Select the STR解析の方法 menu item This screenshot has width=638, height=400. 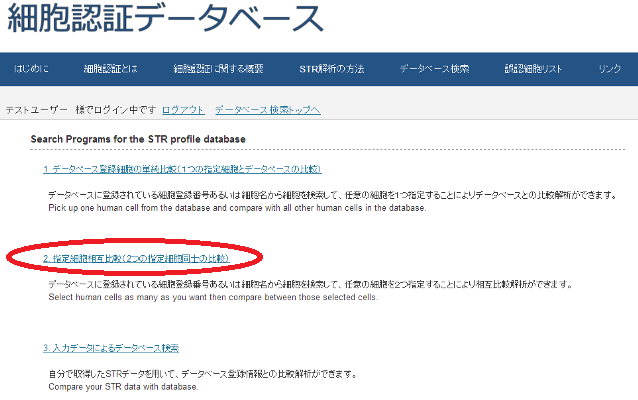pyautogui.click(x=332, y=69)
